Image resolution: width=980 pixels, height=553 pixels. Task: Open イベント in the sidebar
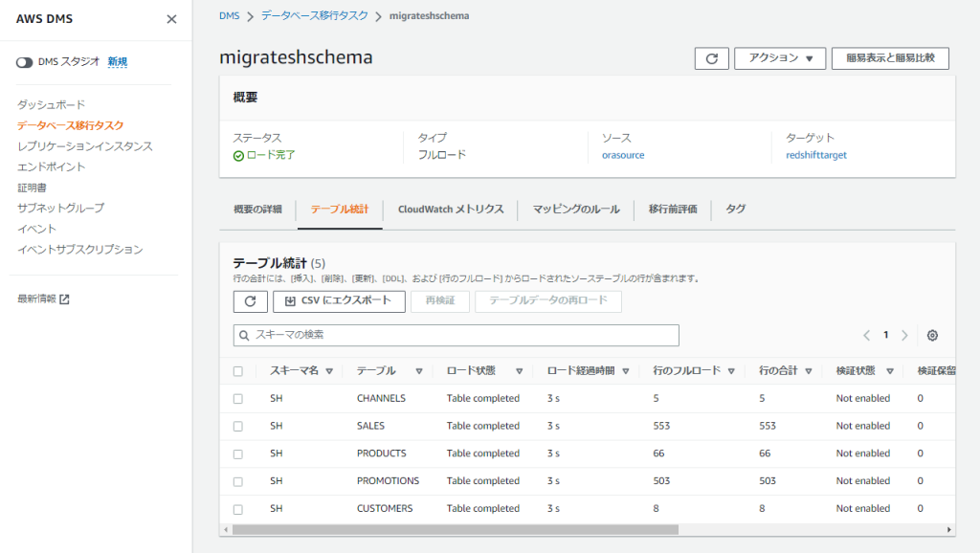click(x=37, y=229)
